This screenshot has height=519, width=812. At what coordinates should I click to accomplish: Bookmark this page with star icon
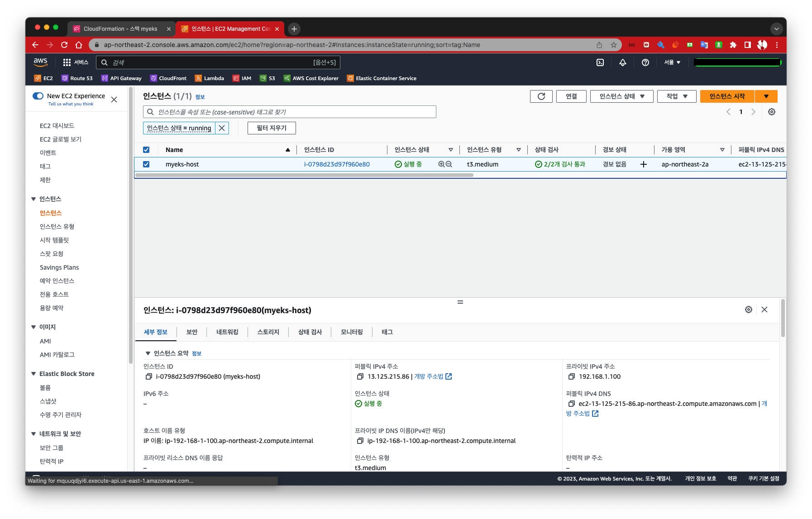tap(614, 45)
